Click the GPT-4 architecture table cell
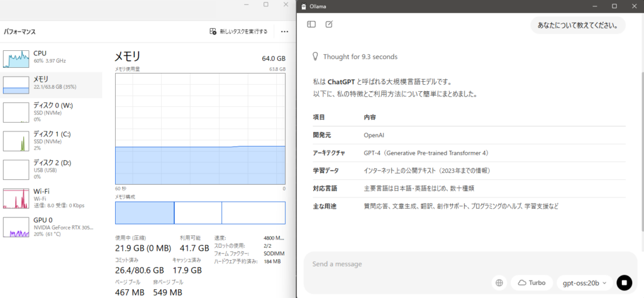 (x=426, y=153)
